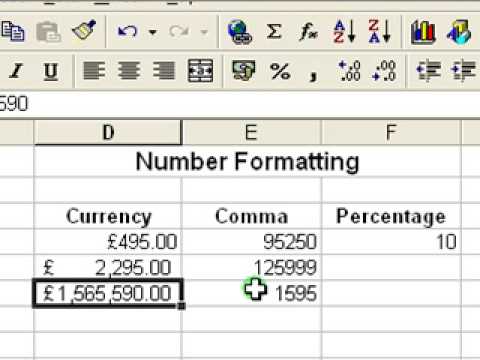The height and width of the screenshot is (360, 480).
Task: Open the Paste Function fx icon
Action: pyautogui.click(x=308, y=32)
